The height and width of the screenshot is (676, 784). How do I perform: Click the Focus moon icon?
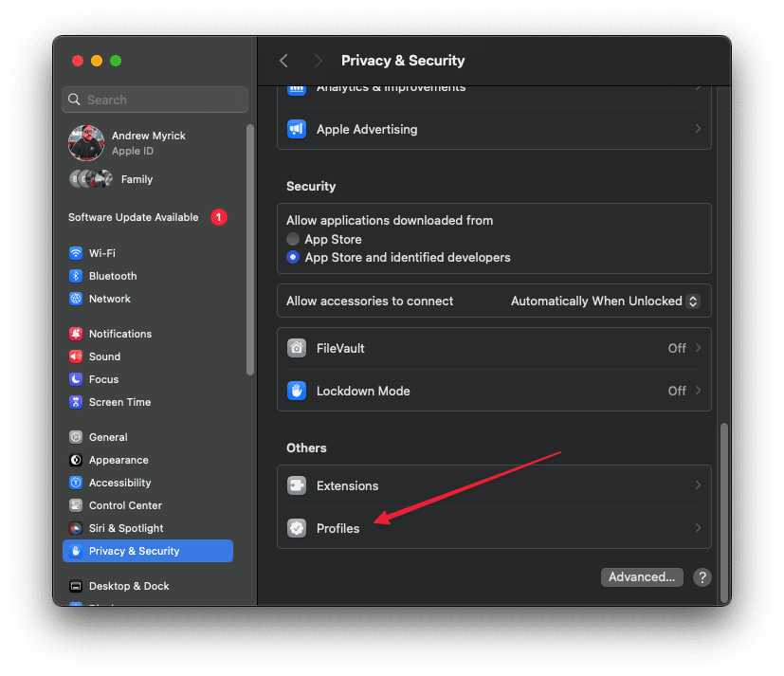coord(76,379)
